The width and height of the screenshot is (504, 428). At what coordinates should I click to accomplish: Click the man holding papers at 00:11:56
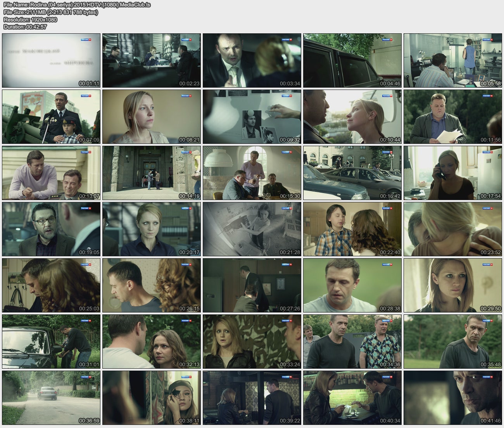pyautogui.click(x=452, y=117)
